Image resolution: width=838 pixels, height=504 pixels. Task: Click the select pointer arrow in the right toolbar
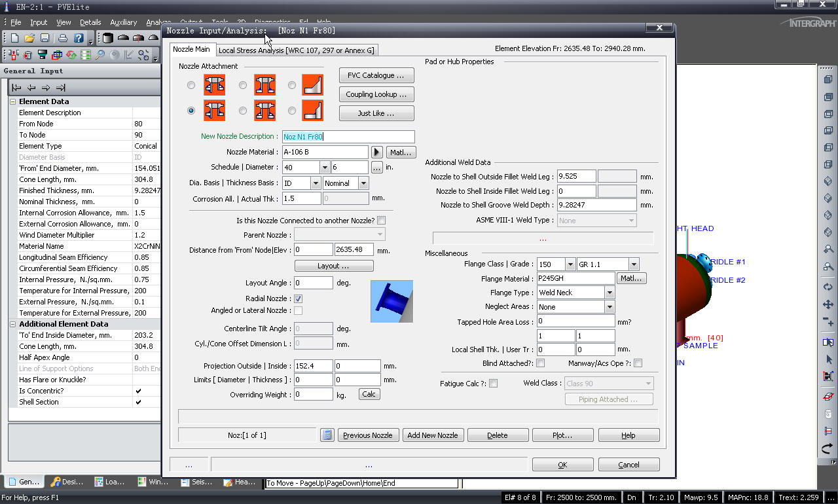(x=828, y=359)
